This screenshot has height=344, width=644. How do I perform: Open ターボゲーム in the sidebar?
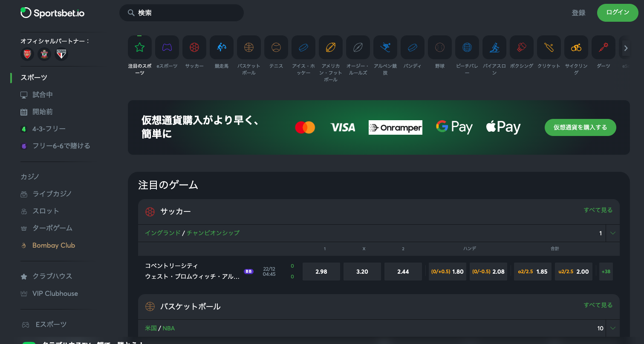(46, 228)
